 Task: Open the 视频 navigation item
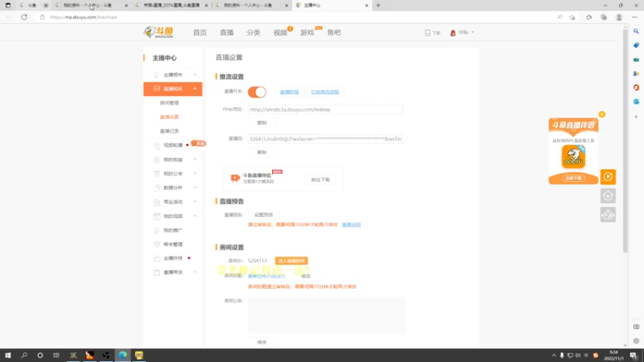coord(280,32)
